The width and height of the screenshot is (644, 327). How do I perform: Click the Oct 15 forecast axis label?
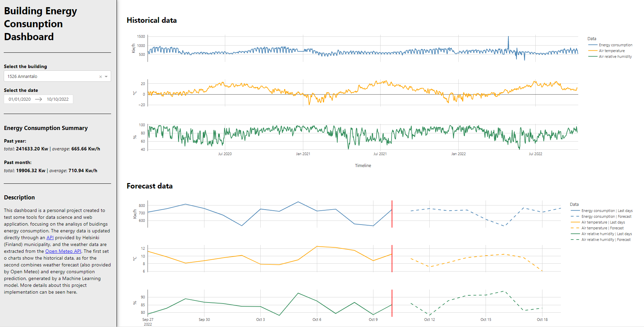[x=486, y=320]
